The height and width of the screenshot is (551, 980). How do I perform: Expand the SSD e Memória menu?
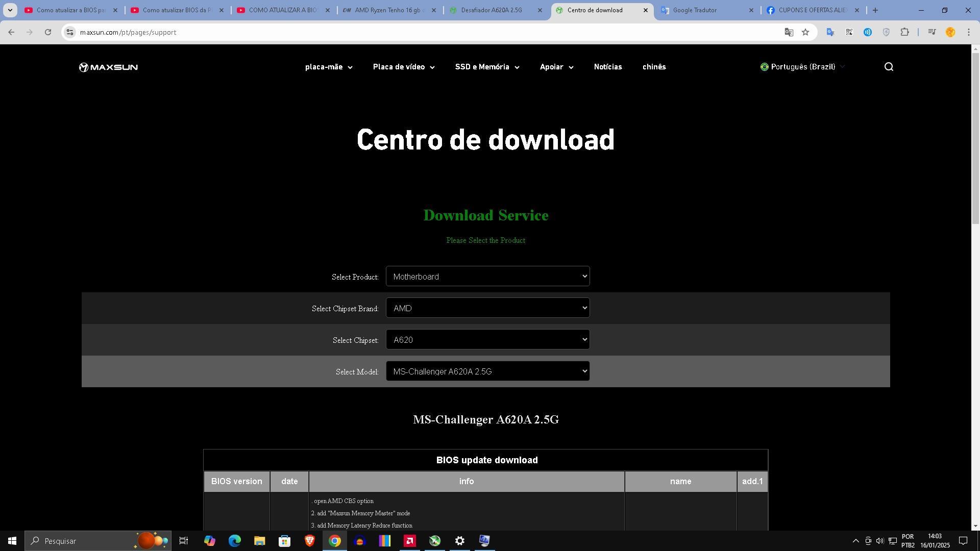coord(487,67)
